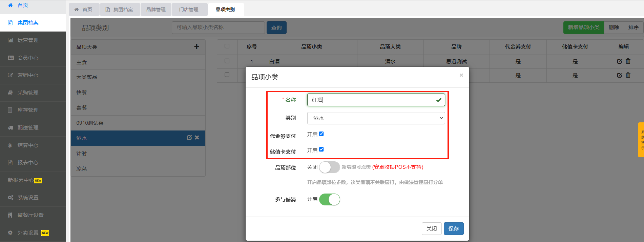Image resolution: width=644 pixels, height=242 pixels.
Task: Uncheck the 代金券支付 开启 checkbox
Action: (321, 134)
